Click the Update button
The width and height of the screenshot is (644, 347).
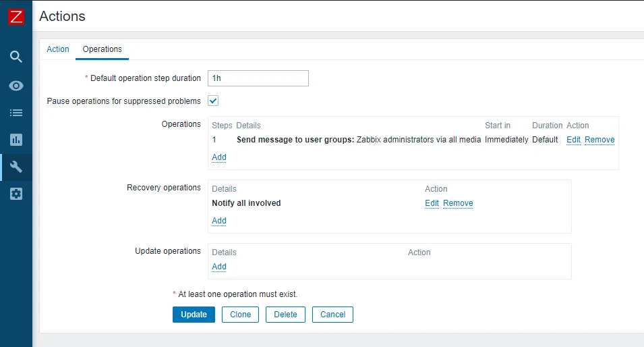194,315
